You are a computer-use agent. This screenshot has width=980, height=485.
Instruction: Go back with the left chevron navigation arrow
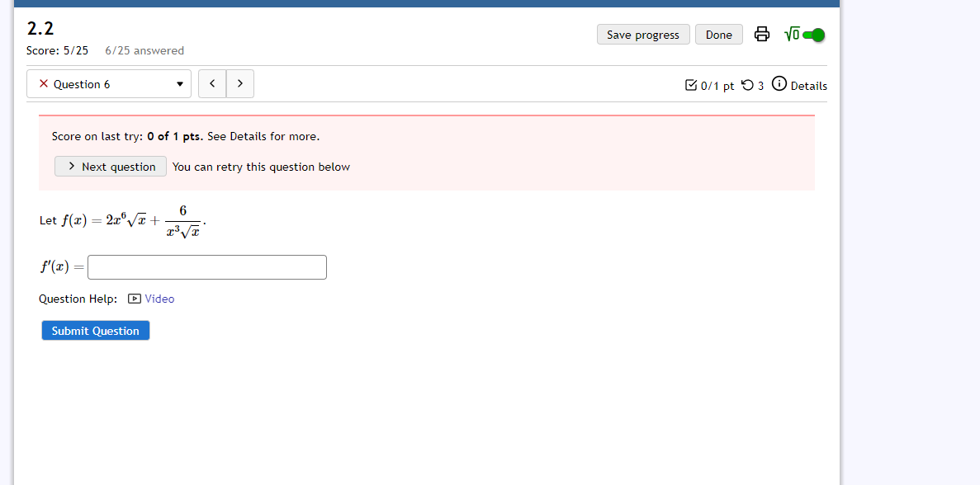[x=212, y=83]
